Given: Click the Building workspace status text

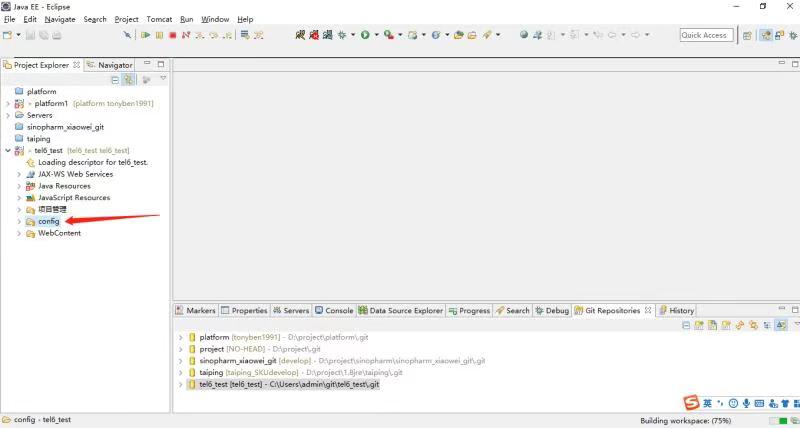Looking at the screenshot, I should 686,421.
